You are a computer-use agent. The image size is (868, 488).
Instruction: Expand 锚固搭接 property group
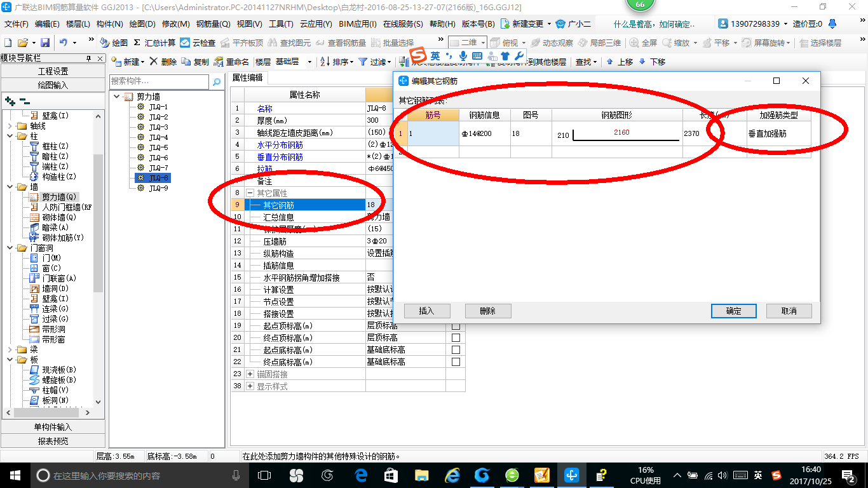pyautogui.click(x=250, y=374)
